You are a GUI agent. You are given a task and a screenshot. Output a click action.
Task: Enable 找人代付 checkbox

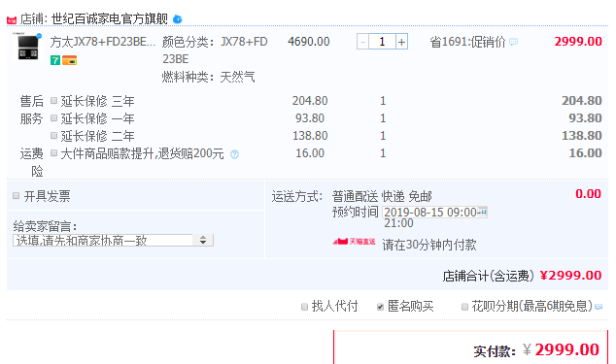tap(304, 307)
